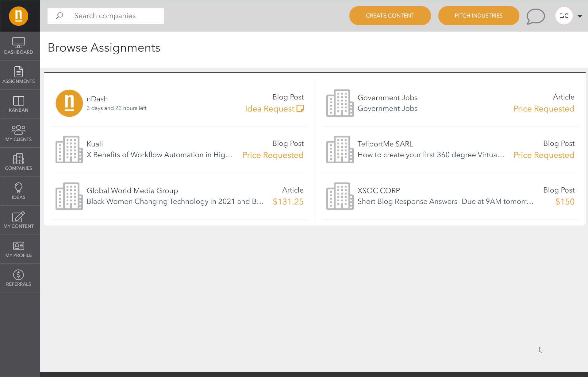View My Profile page
588x377 pixels.
(18, 249)
